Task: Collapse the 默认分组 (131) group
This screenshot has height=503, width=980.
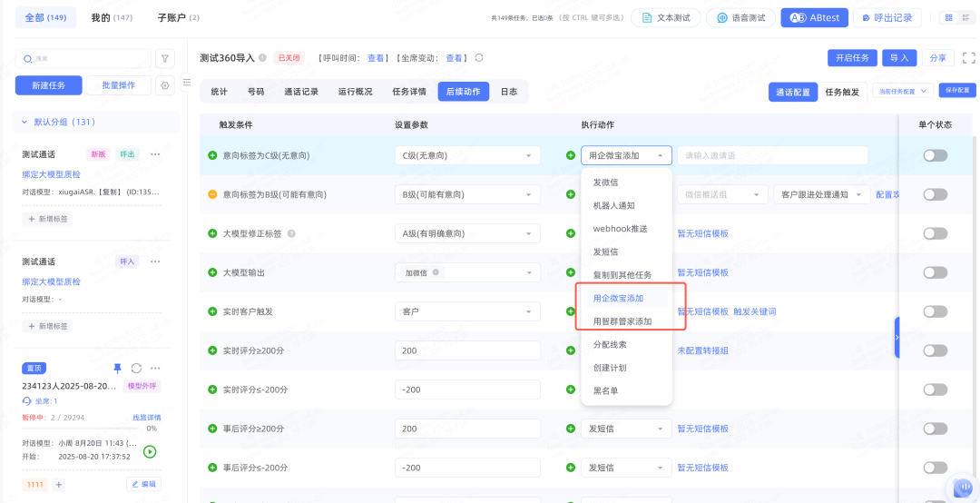Action: point(24,122)
